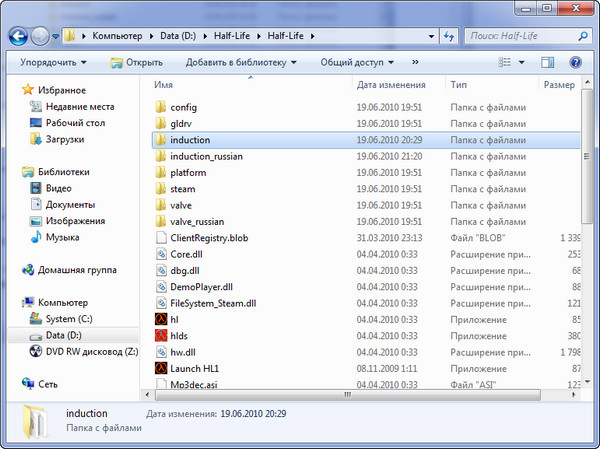The image size is (600, 449).
Task: Select hw.dll file icon
Action: coord(161,352)
